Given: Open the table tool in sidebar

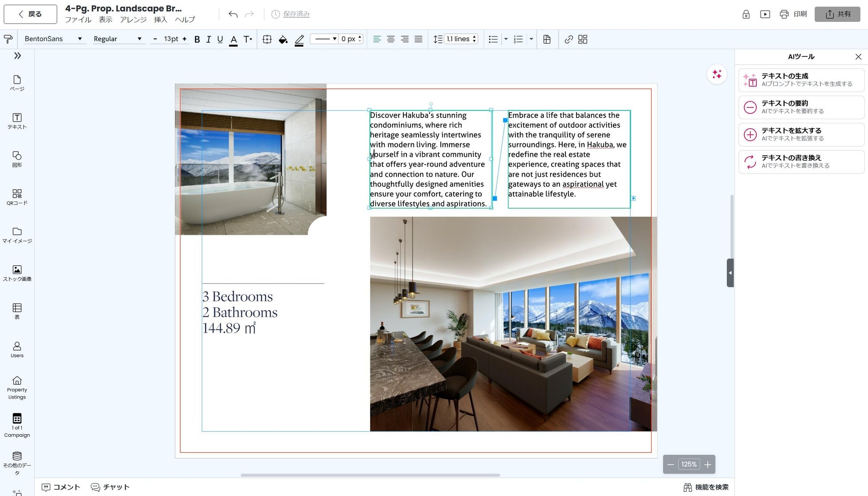Looking at the screenshot, I should click(x=17, y=311).
